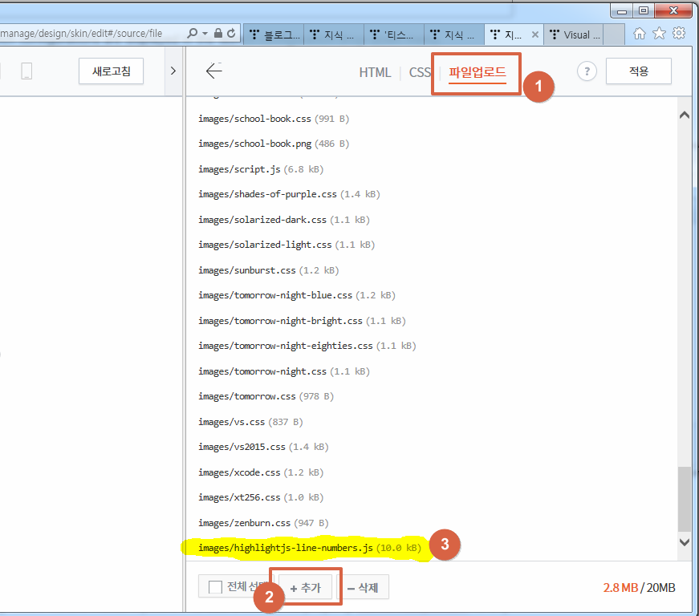The height and width of the screenshot is (616, 699).
Task: Close the active browser tab
Action: pos(535,34)
